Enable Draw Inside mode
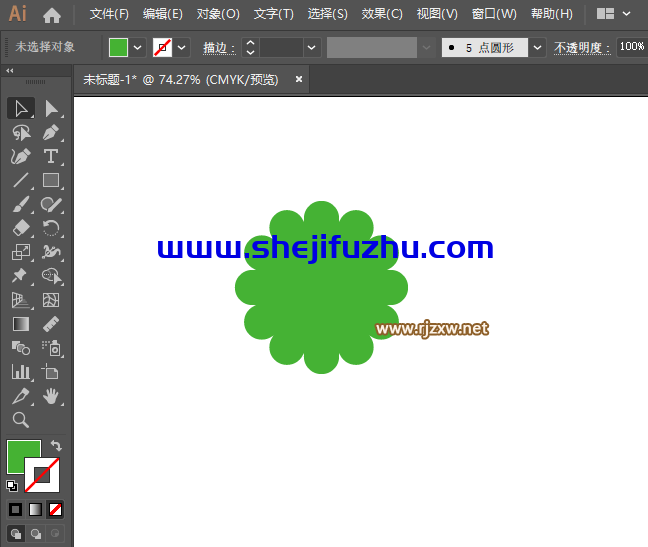This screenshot has width=648, height=547. [x=55, y=533]
